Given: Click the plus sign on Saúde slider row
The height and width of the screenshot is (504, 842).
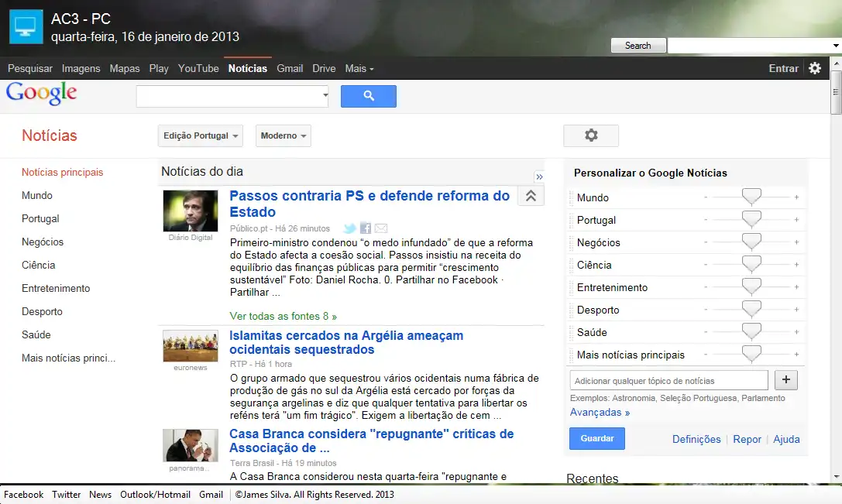Looking at the screenshot, I should (x=796, y=332).
